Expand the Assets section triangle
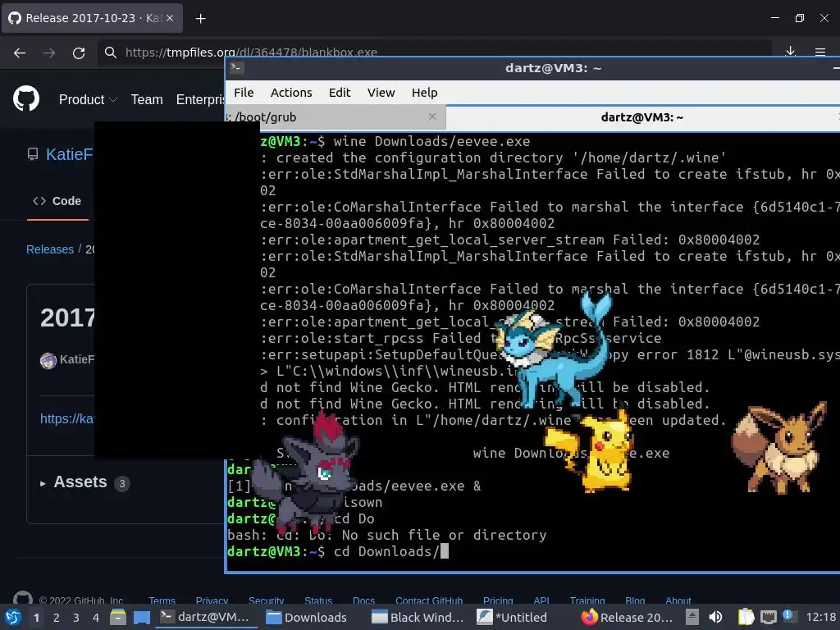Viewport: 840px width, 630px height. (x=43, y=483)
